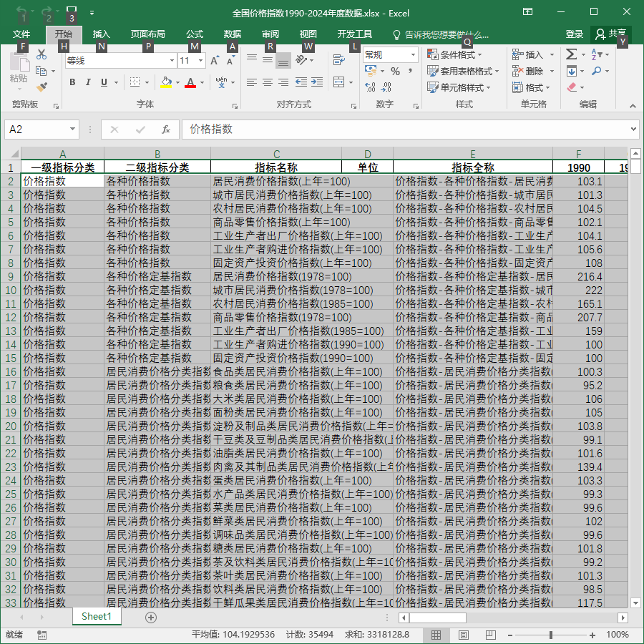The width and height of the screenshot is (644, 644).
Task: Add a new sheet with plus button
Action: coord(151,618)
